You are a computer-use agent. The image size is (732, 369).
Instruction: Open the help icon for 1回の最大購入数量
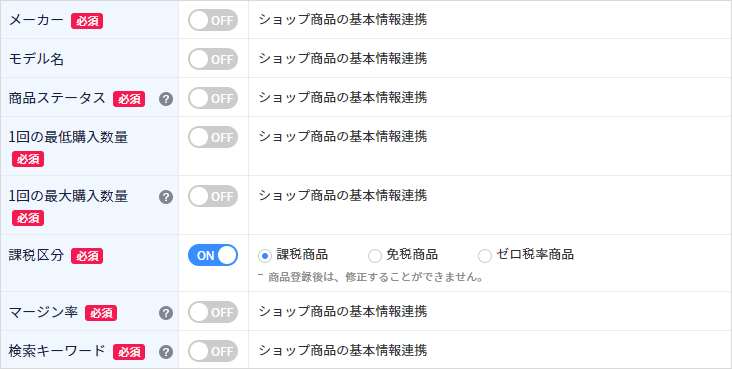(x=166, y=197)
